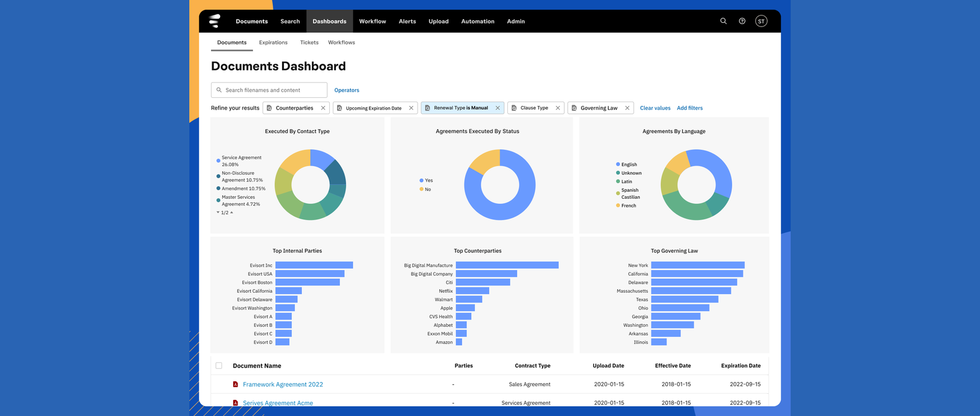Click the Evisort logo in the top bar

pyautogui.click(x=214, y=21)
